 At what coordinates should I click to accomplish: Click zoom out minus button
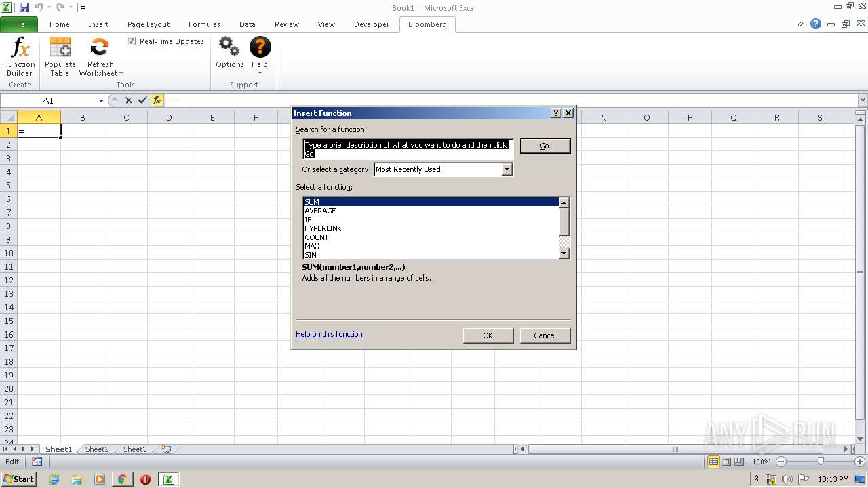point(781,462)
